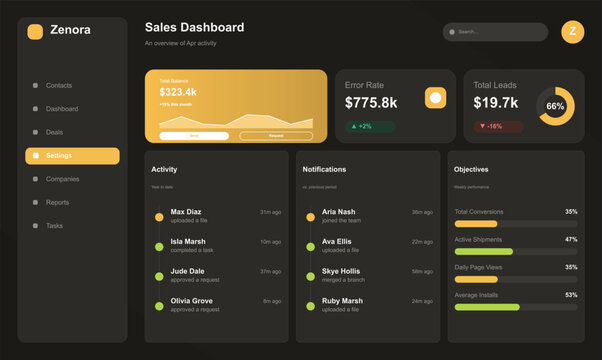Click Max Diaz's orange status dot
This screenshot has width=602, height=360.
point(159,217)
